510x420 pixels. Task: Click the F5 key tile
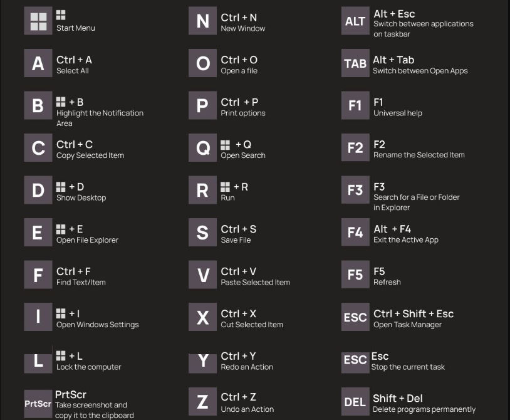coord(355,275)
